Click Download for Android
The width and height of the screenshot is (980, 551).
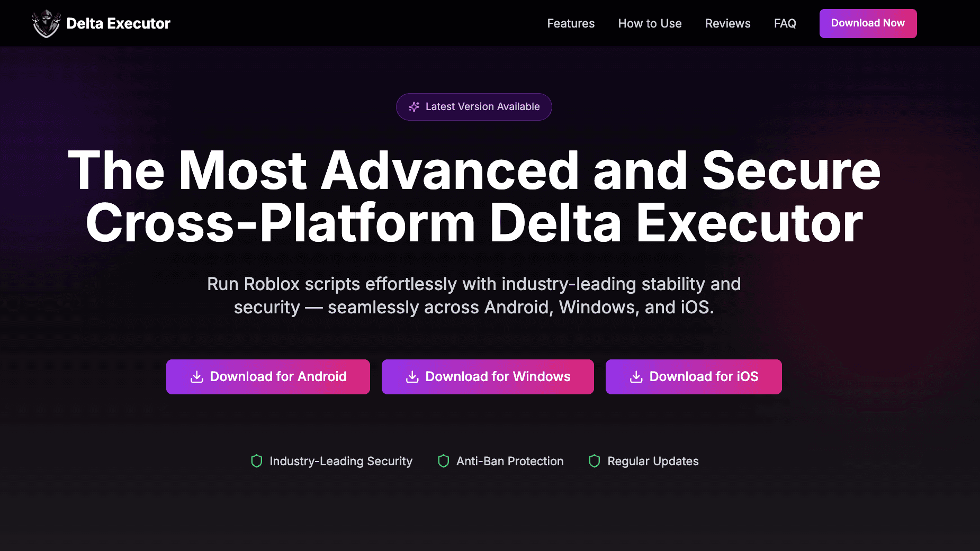(x=268, y=376)
